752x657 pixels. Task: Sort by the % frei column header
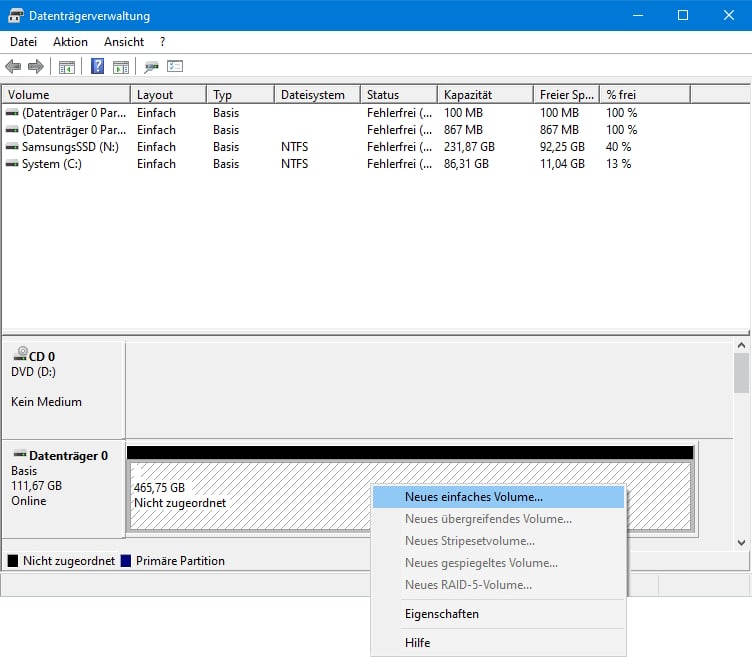pos(645,94)
